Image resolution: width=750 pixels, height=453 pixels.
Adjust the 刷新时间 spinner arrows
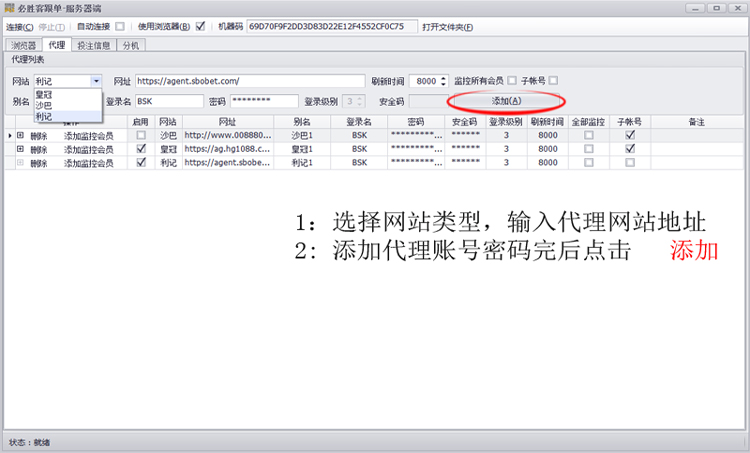click(x=443, y=81)
